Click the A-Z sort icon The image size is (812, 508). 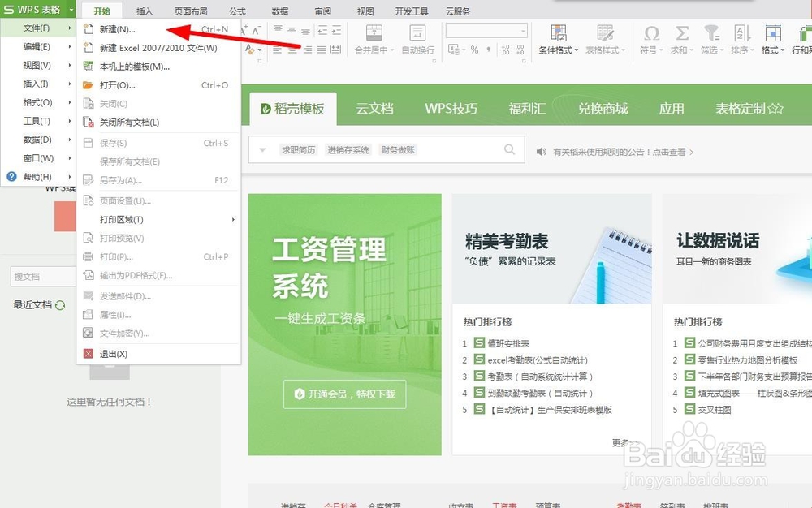pos(742,33)
